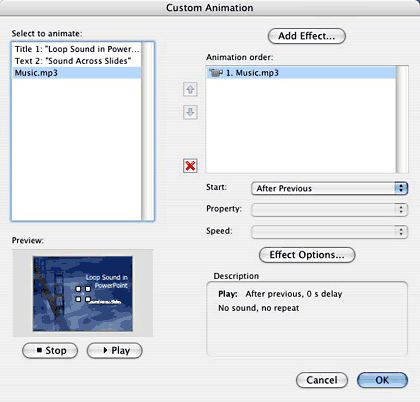Open the Speed dropdown
The height and width of the screenshot is (402, 420).
coord(329,232)
